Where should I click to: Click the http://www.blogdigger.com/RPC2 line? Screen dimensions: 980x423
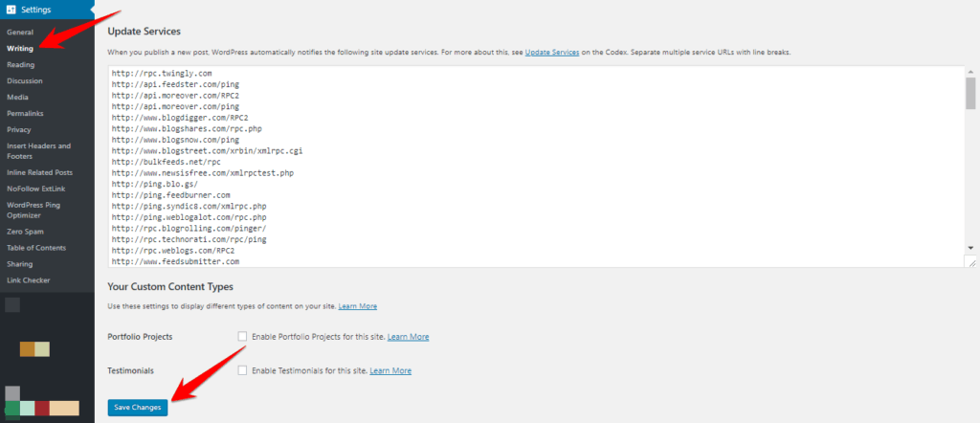[182, 118]
